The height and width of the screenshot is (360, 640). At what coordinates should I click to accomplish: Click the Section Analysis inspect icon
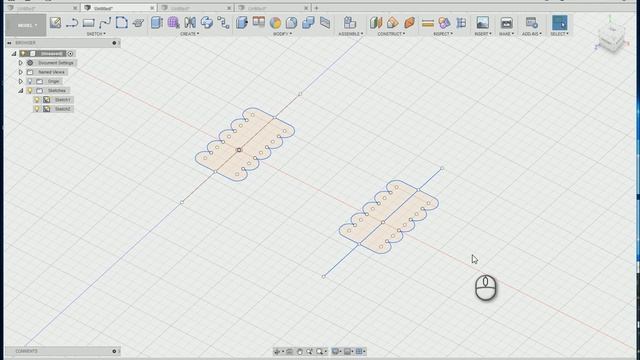[461, 22]
